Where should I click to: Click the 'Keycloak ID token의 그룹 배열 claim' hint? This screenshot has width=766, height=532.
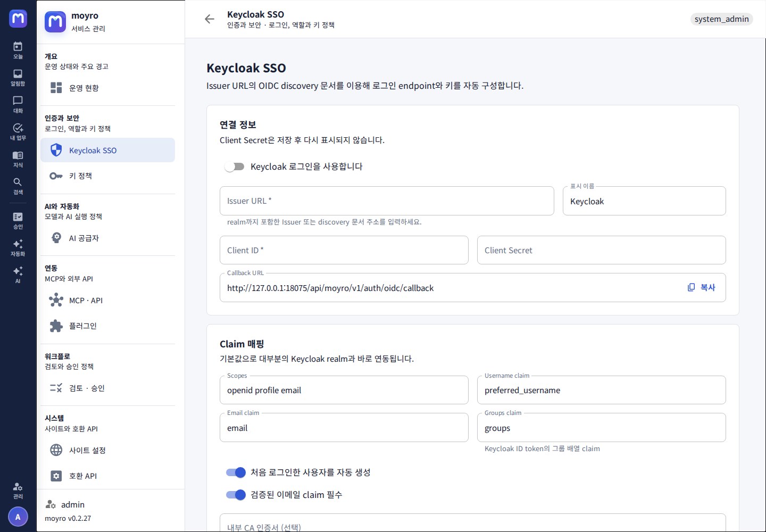click(542, 448)
